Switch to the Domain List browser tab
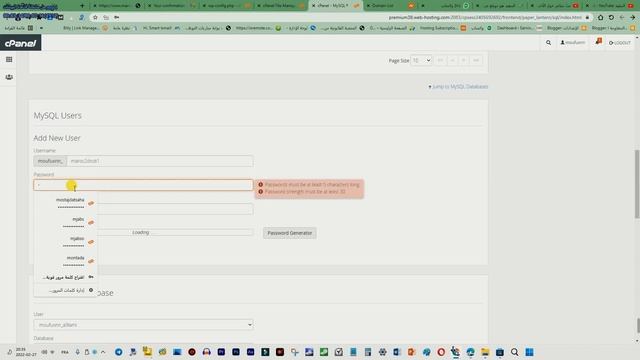The height and width of the screenshot is (360, 640). [390, 6]
